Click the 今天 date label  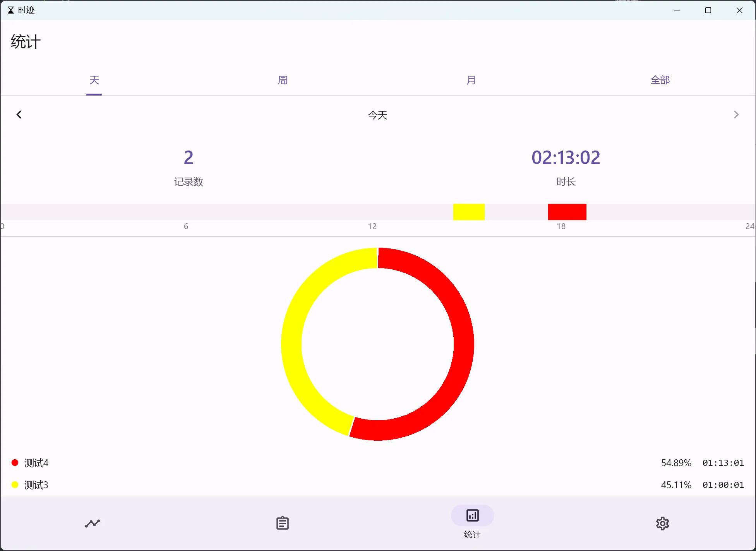(x=377, y=115)
